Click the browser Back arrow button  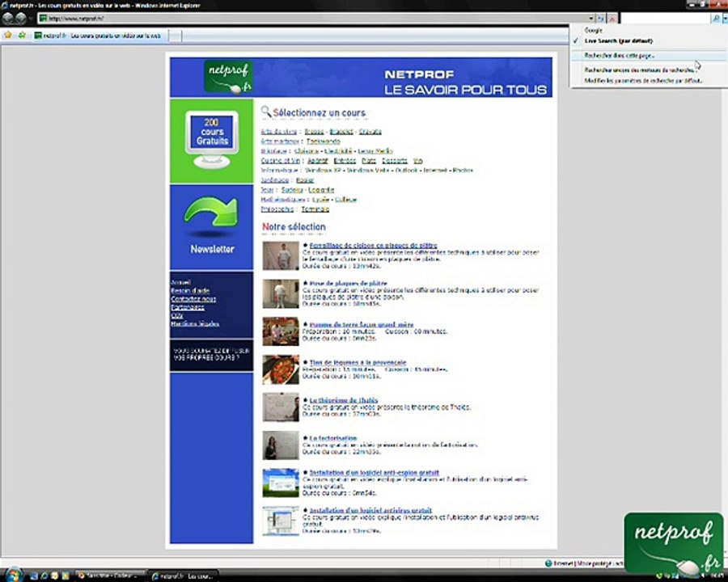[8, 18]
